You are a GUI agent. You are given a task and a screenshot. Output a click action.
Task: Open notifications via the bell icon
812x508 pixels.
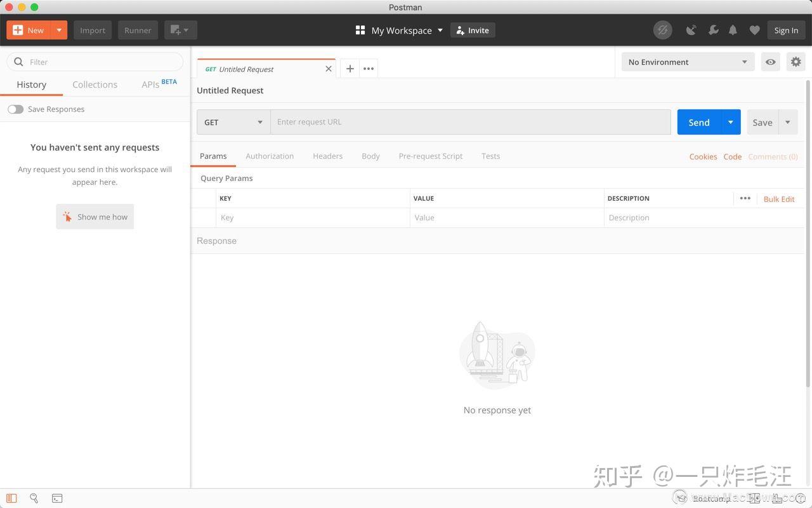tap(733, 30)
